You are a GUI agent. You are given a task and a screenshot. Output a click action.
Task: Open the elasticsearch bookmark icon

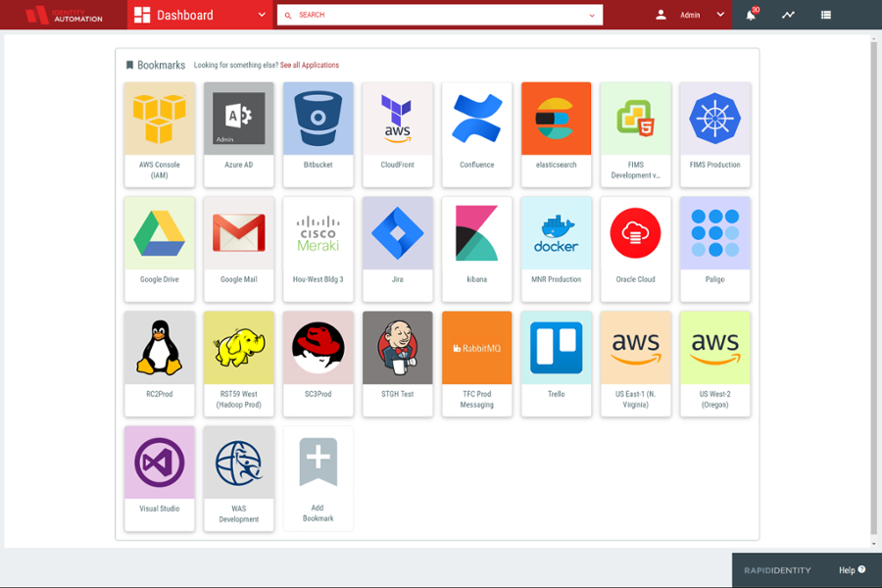(556, 119)
